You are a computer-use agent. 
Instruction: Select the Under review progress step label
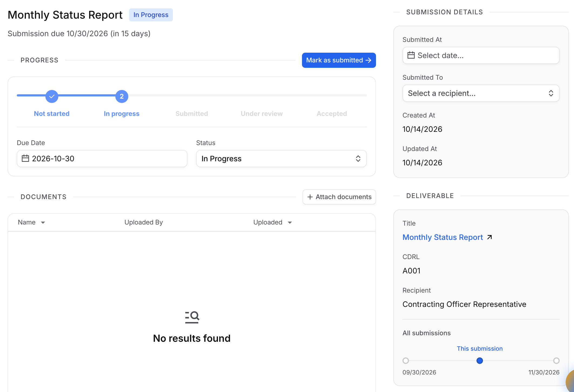pos(262,114)
